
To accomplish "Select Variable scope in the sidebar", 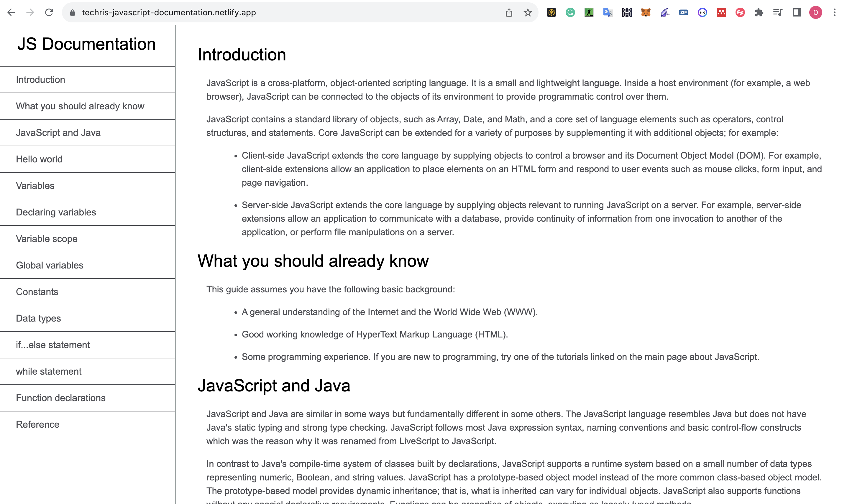I will 47,239.
